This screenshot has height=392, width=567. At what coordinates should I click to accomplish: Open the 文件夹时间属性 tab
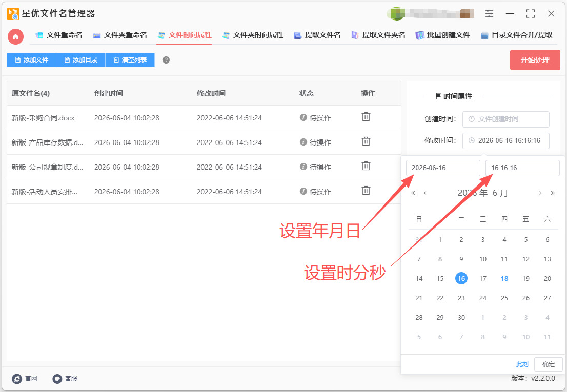[253, 35]
